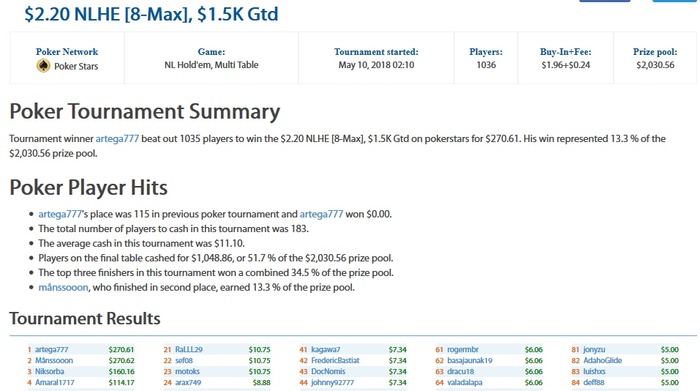Open FredericBastiat player profile
The height and width of the screenshot is (391, 700).
pyautogui.click(x=335, y=361)
